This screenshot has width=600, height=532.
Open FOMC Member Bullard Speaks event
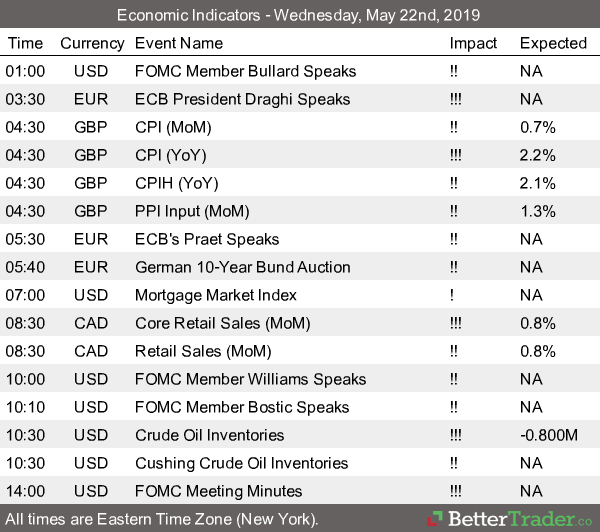[245, 71]
